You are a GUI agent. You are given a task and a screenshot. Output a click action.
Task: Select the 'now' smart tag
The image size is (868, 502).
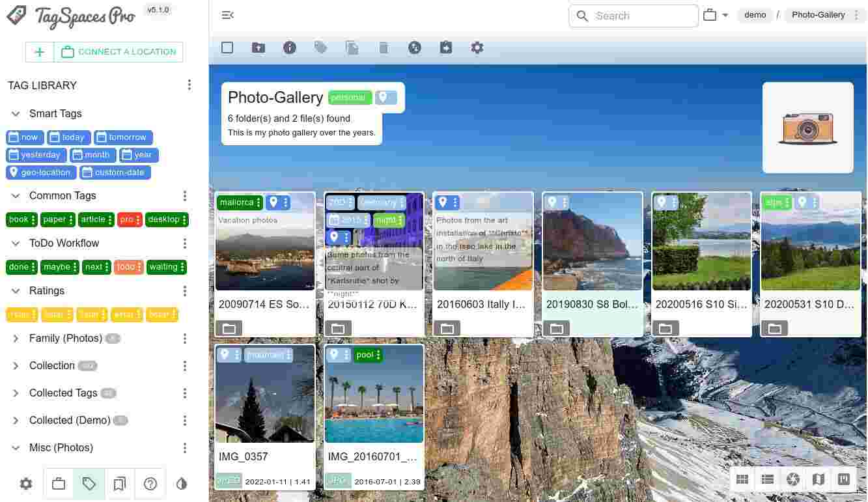pyautogui.click(x=25, y=137)
